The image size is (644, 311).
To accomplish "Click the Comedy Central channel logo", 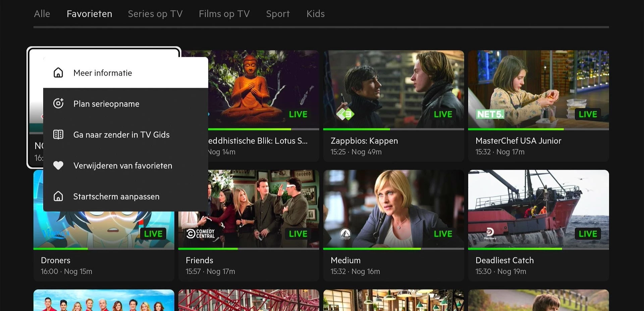I will click(201, 233).
